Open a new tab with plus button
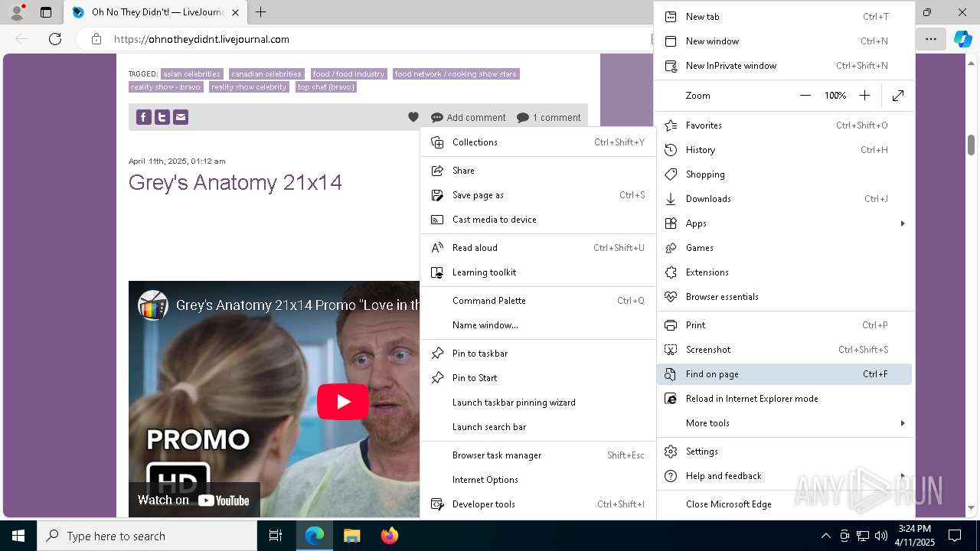 point(261,12)
